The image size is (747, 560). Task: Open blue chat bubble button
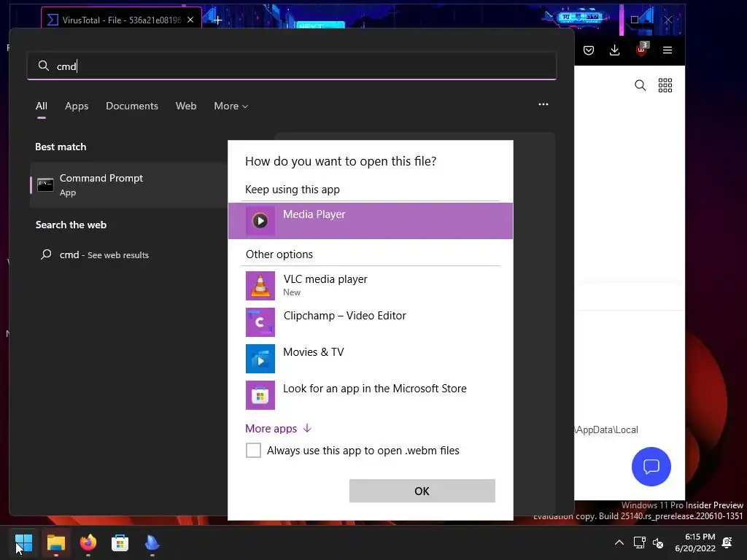pyautogui.click(x=651, y=467)
